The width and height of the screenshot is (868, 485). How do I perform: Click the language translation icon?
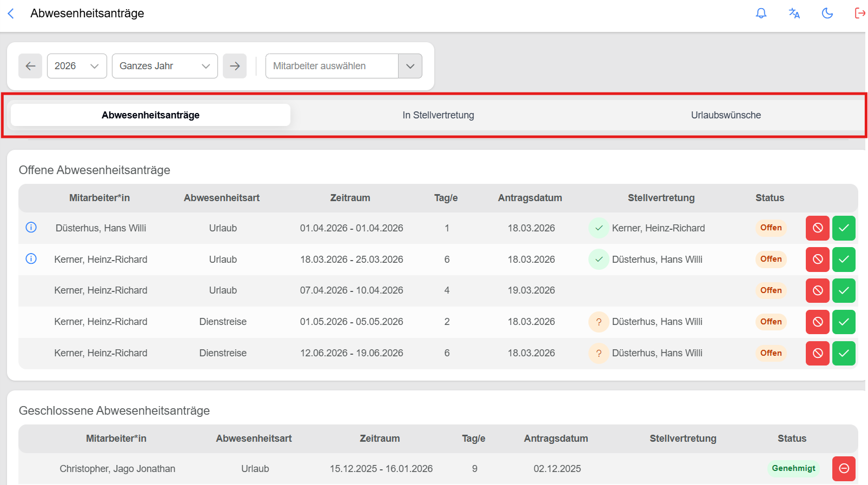click(794, 14)
